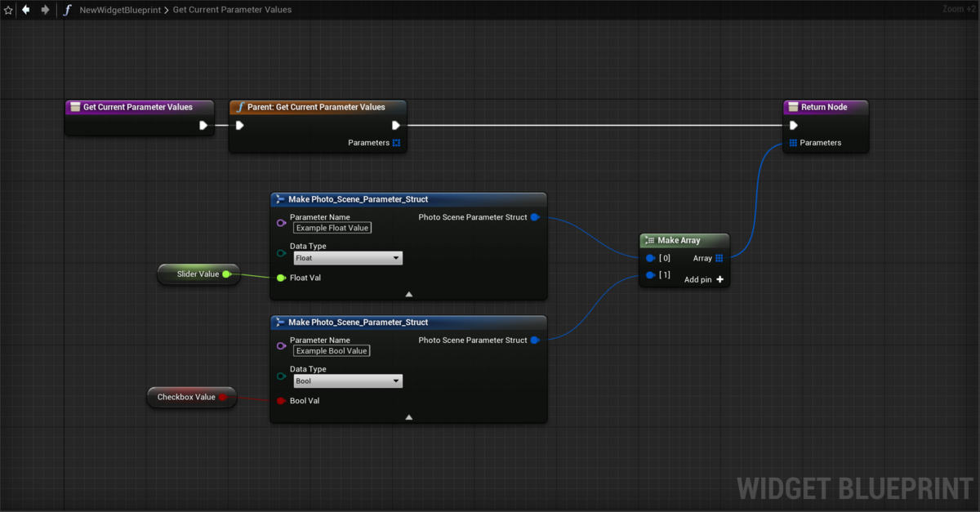Click the bookmark star icon in the toolbar
Screen dimensions: 980x512
[x=8, y=9]
